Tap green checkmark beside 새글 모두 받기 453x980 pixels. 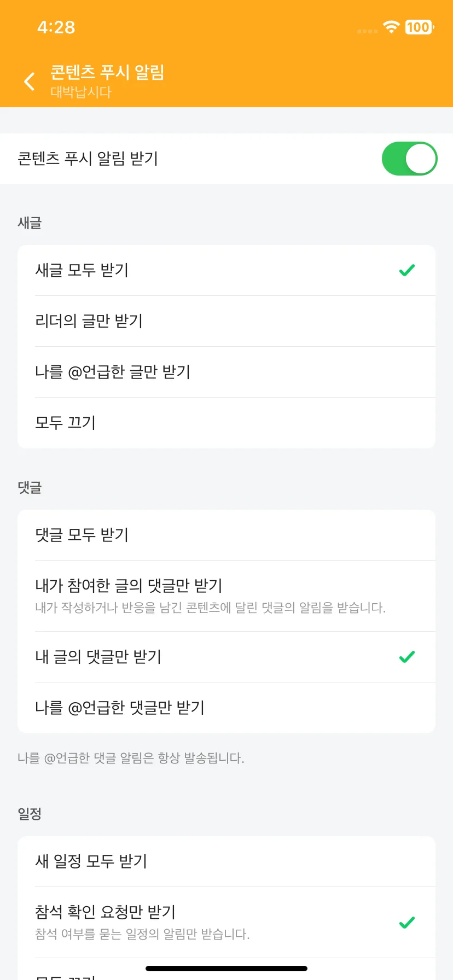point(407,270)
